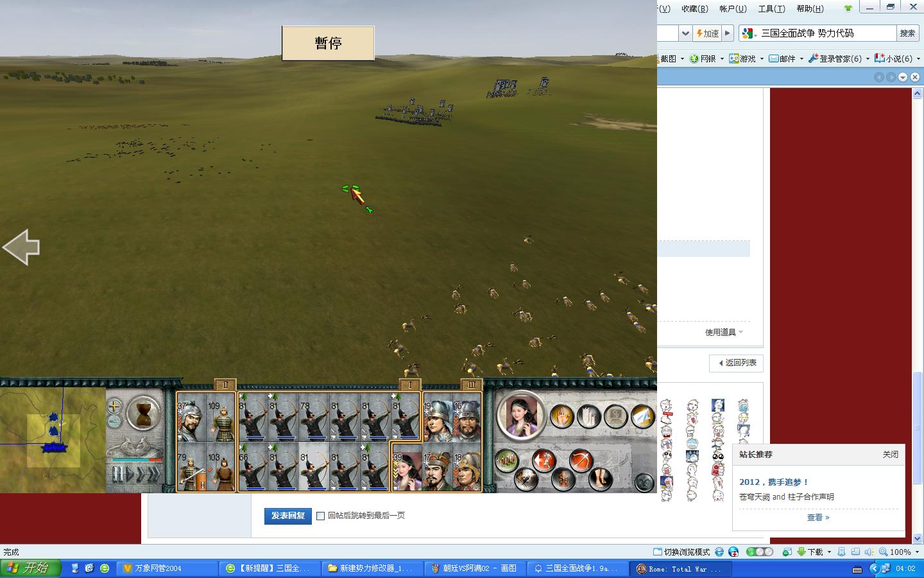924x578 pixels.
Task: Click the large left camera arrow
Action: [21, 247]
